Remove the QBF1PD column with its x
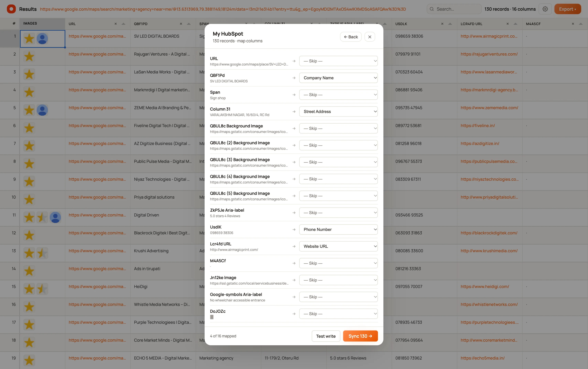The width and height of the screenshot is (588, 369). tap(181, 24)
